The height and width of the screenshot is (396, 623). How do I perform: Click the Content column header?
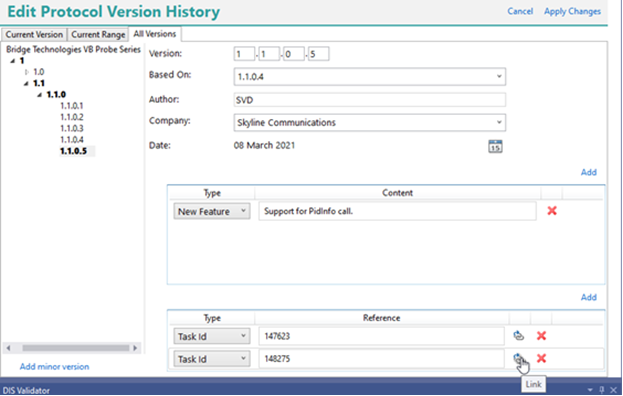click(397, 193)
